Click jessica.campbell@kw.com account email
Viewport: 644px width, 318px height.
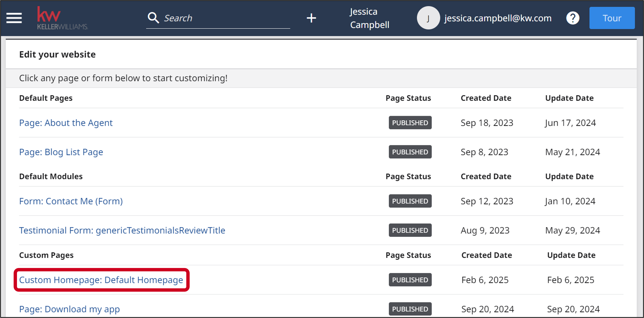[498, 18]
